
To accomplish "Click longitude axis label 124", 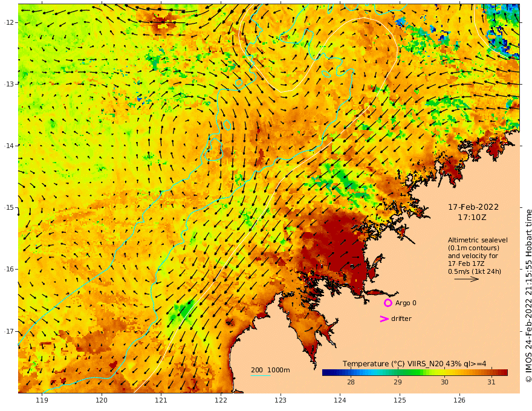I will click(x=340, y=400).
